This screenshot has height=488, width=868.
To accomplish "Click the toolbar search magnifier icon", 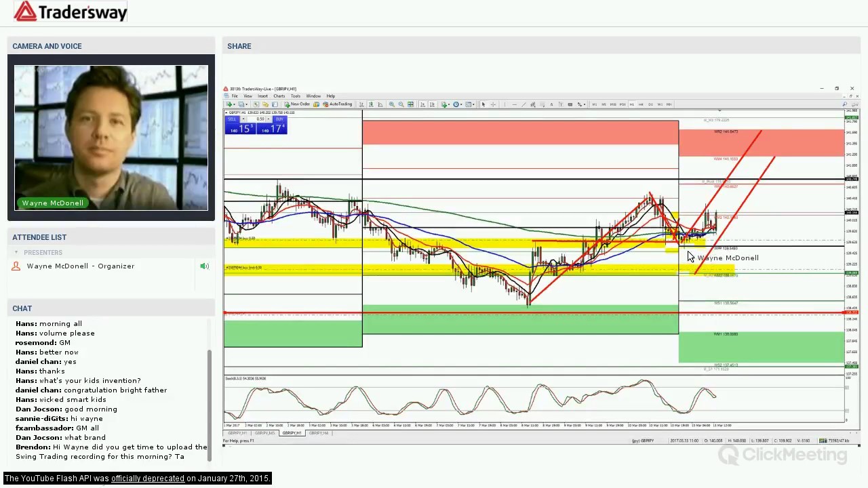I will pyautogui.click(x=844, y=104).
